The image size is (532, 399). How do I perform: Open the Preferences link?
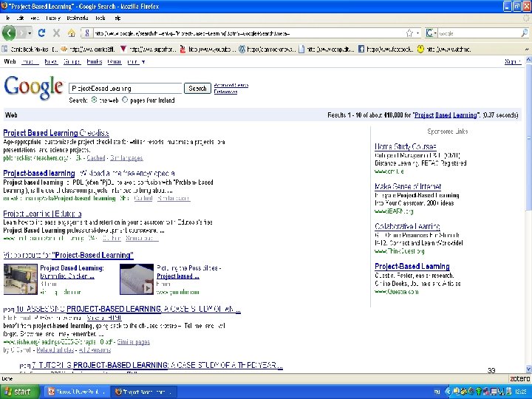[x=225, y=92]
